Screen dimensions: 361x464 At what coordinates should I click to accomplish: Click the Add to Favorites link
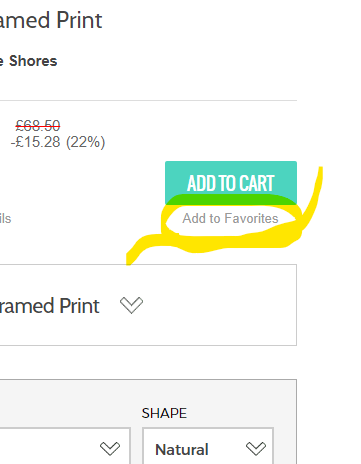[230, 219]
